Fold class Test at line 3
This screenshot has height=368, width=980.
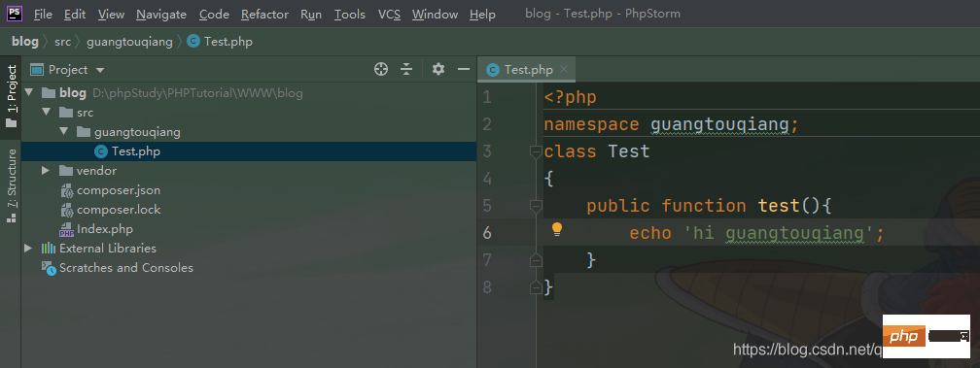536,151
